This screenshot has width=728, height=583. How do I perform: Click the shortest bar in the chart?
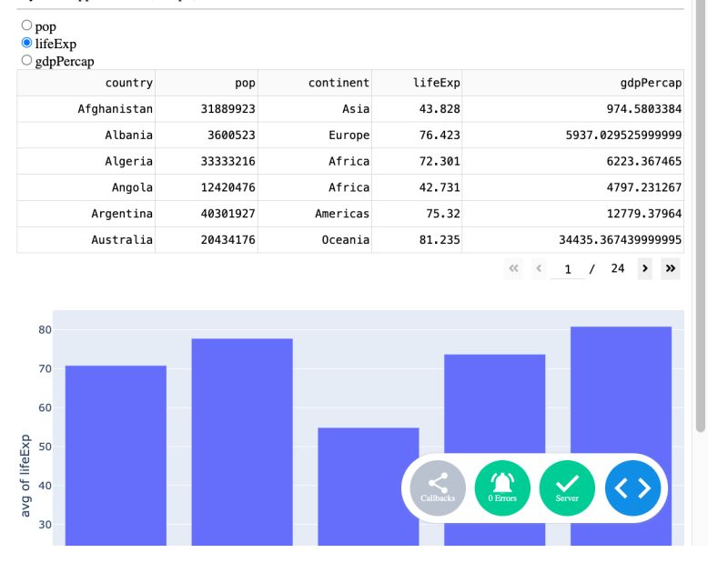369,487
